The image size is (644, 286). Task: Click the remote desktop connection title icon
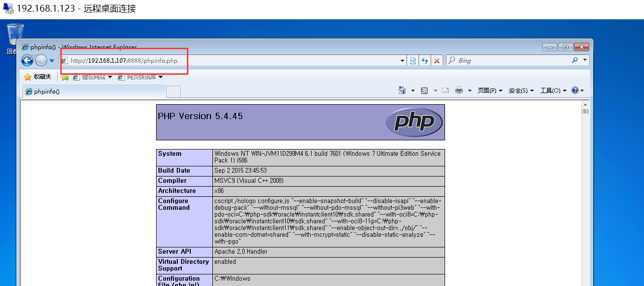tap(8, 9)
